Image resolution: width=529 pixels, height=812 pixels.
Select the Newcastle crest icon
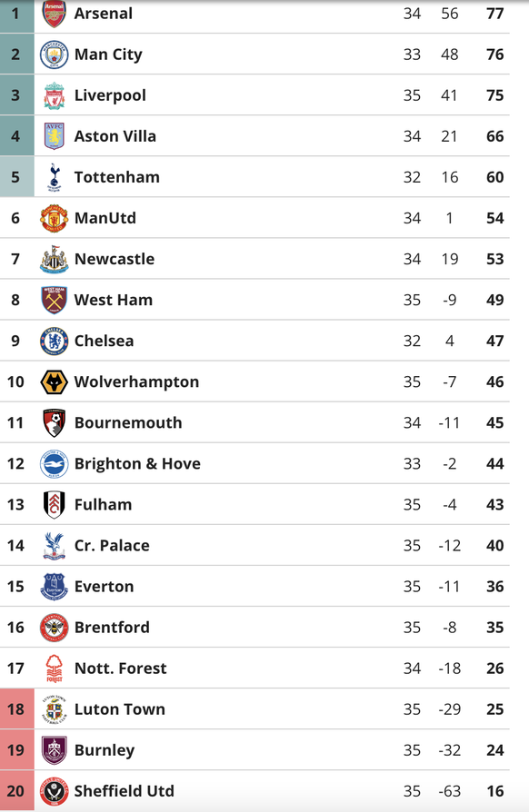tap(54, 259)
